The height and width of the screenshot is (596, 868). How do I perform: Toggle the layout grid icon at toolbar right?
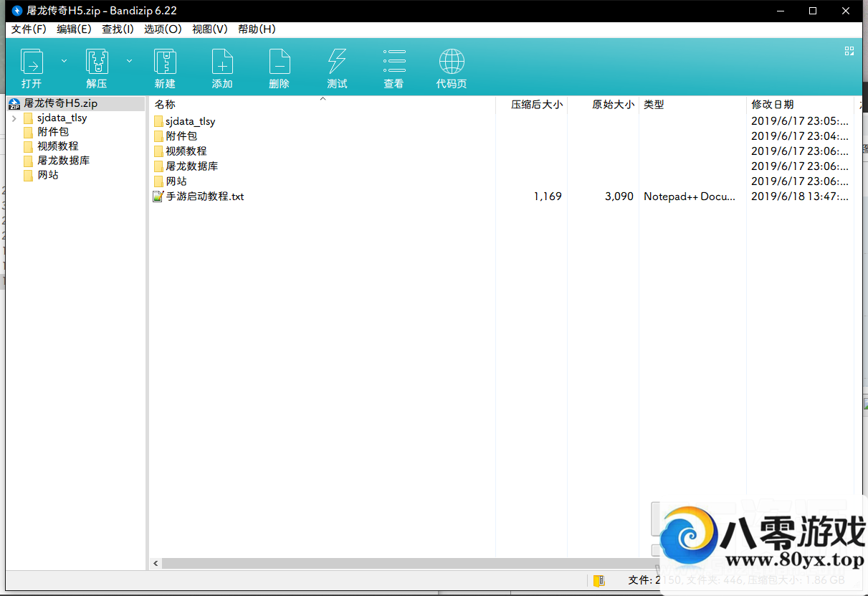[x=849, y=51]
